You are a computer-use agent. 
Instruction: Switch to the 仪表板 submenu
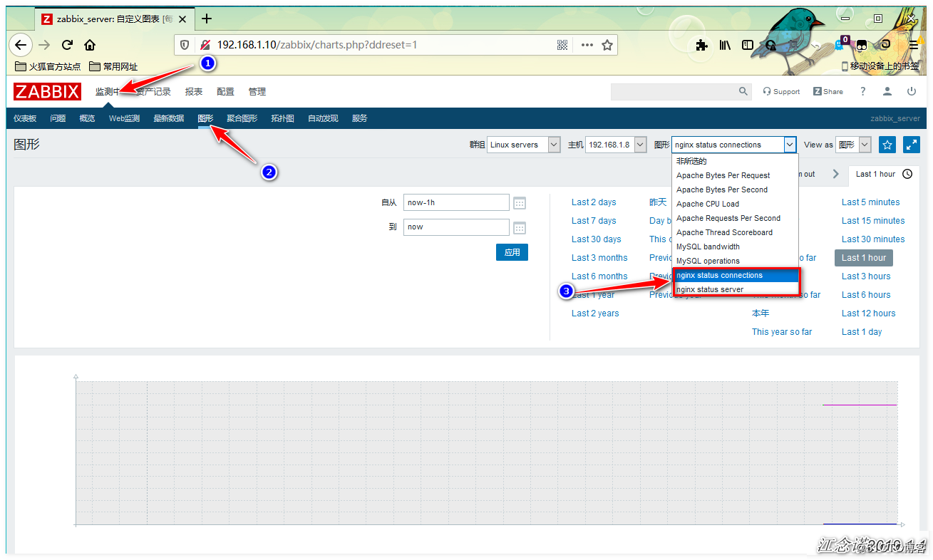[x=25, y=118]
